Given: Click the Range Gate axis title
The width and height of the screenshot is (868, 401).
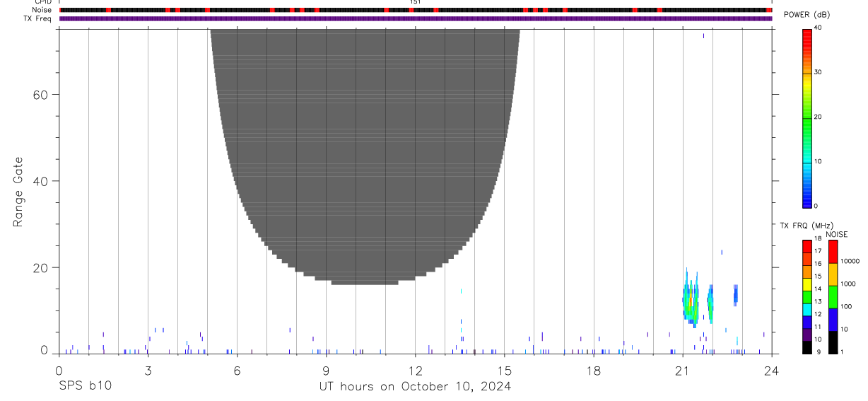Looking at the screenshot, I should pos(19,192).
